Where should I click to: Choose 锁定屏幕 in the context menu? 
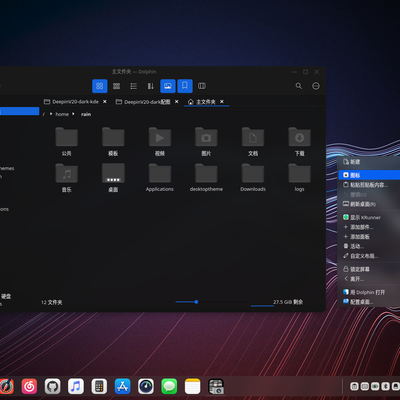pyautogui.click(x=369, y=269)
